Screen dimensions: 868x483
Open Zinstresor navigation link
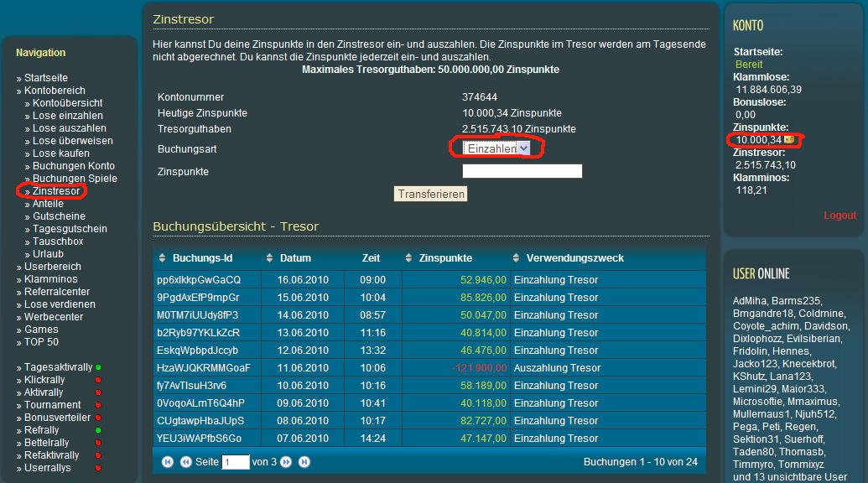(56, 191)
